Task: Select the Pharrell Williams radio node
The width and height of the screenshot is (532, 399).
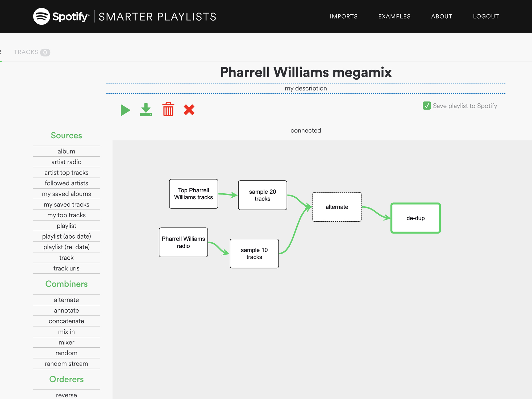Action: pyautogui.click(x=183, y=242)
